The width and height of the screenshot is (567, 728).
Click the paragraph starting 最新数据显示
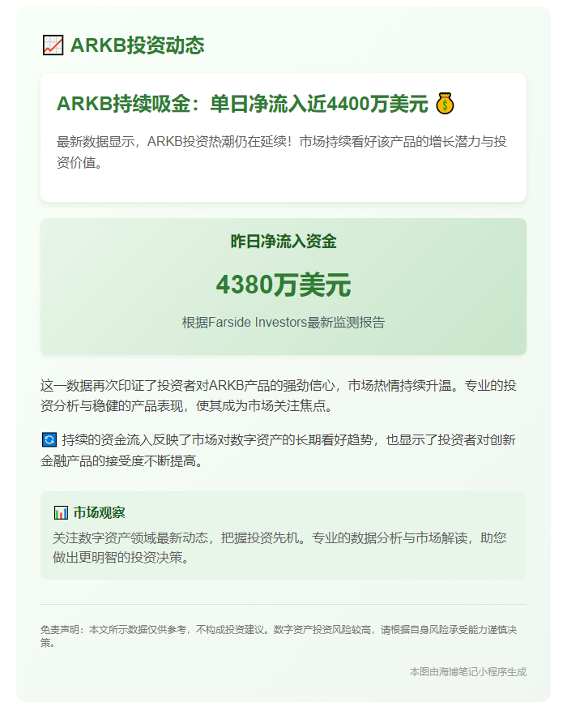[282, 152]
